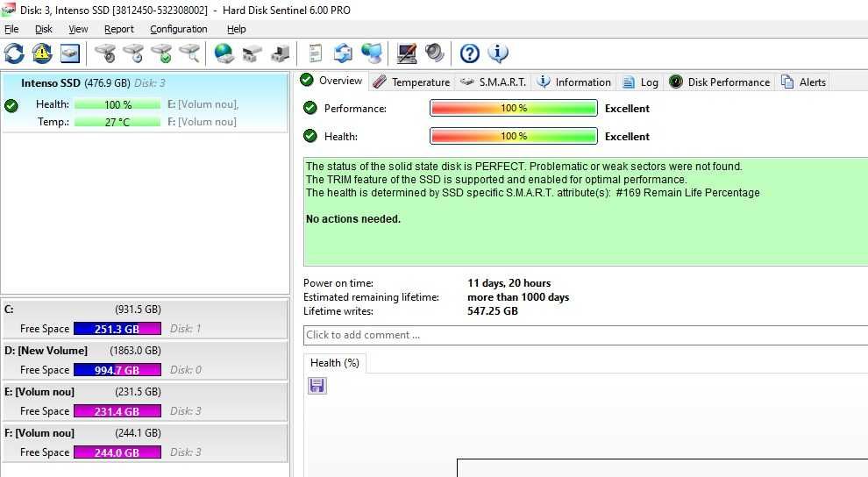This screenshot has height=477, width=868.
Task: Click the Performance 100 % gradient bar
Action: (514, 108)
